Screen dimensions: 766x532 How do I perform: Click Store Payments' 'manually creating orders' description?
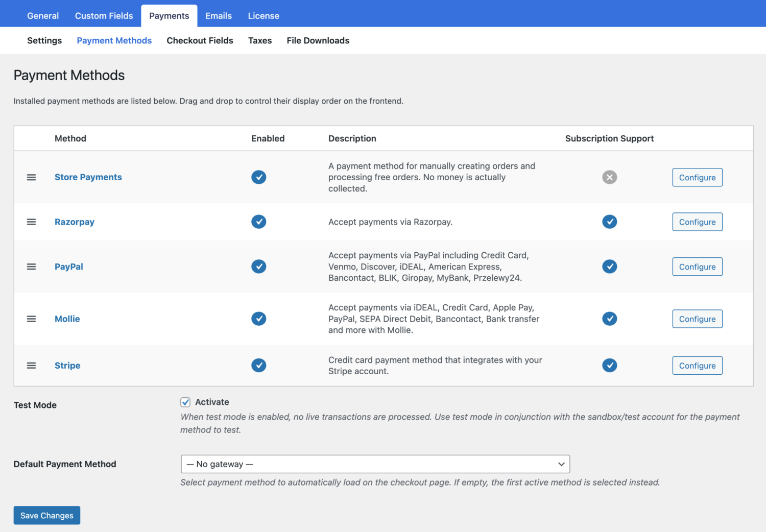point(432,177)
